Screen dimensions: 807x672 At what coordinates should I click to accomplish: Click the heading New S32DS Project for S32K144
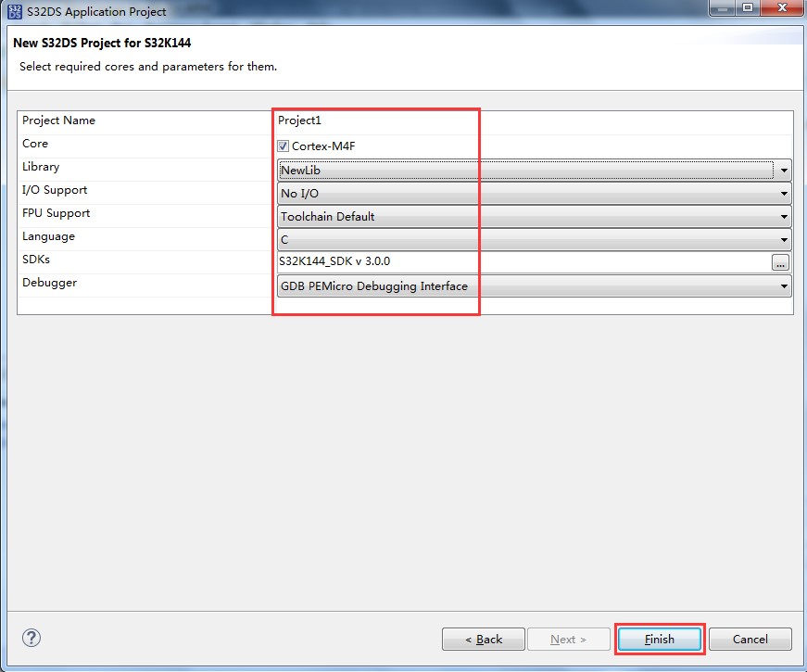pyautogui.click(x=102, y=43)
